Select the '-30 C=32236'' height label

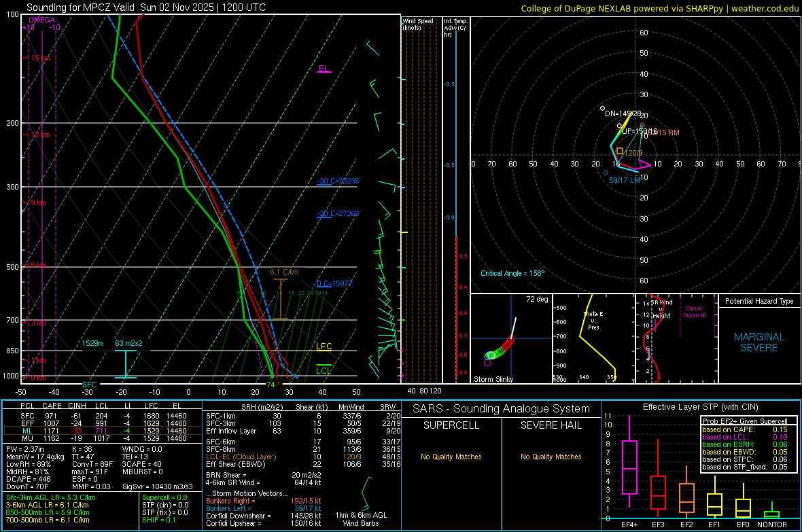(338, 181)
